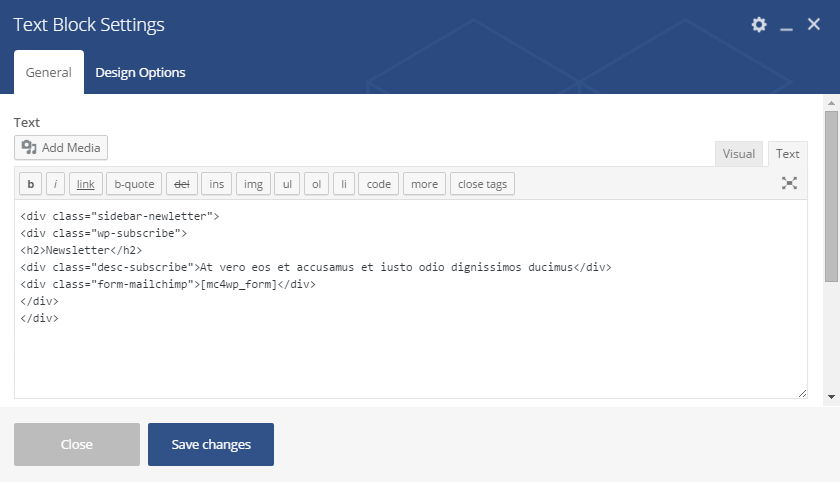Click the bold quicktag button
840x482 pixels.
pos(30,184)
